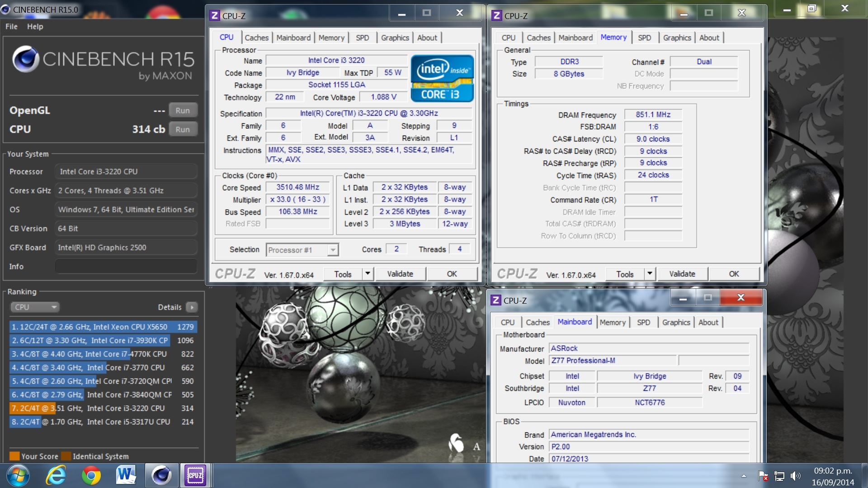Click Multiplier value x 33.0
Viewport: 868px width, 488px height.
[298, 199]
